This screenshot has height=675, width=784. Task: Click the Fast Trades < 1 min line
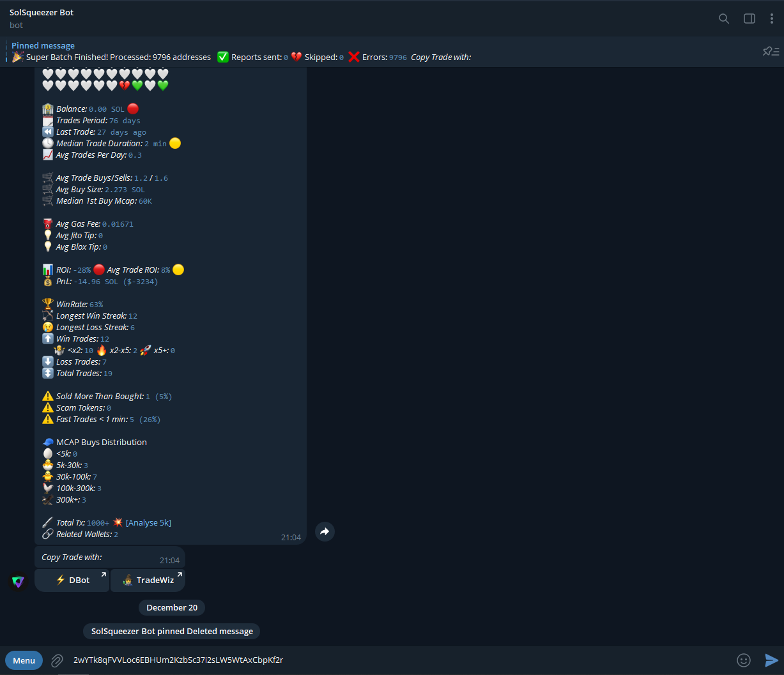click(x=101, y=420)
